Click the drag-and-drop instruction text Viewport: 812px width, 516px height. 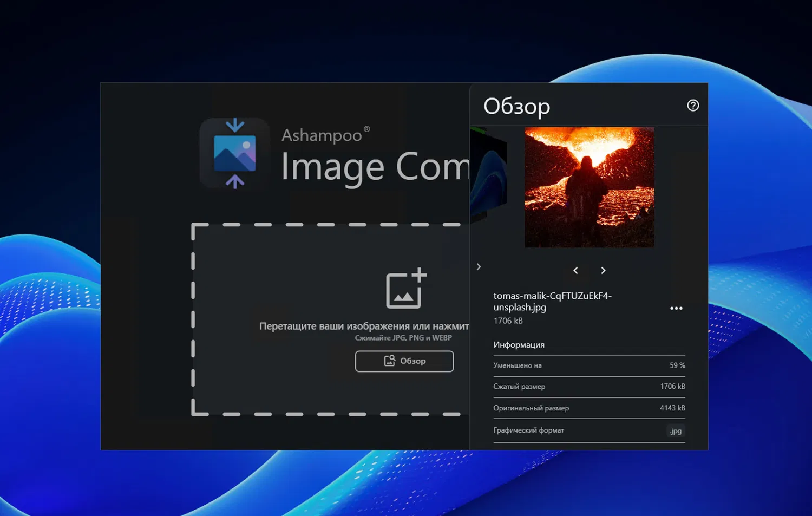point(364,326)
